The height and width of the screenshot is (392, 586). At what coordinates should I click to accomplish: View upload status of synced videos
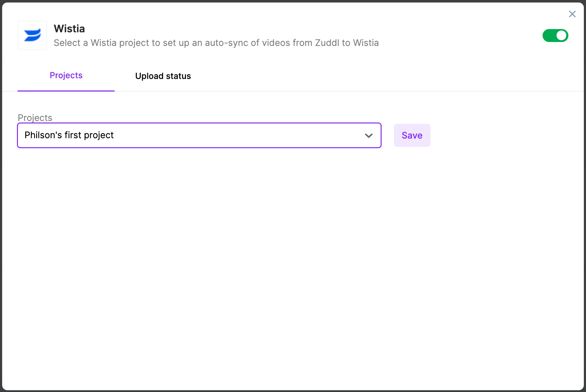163,76
